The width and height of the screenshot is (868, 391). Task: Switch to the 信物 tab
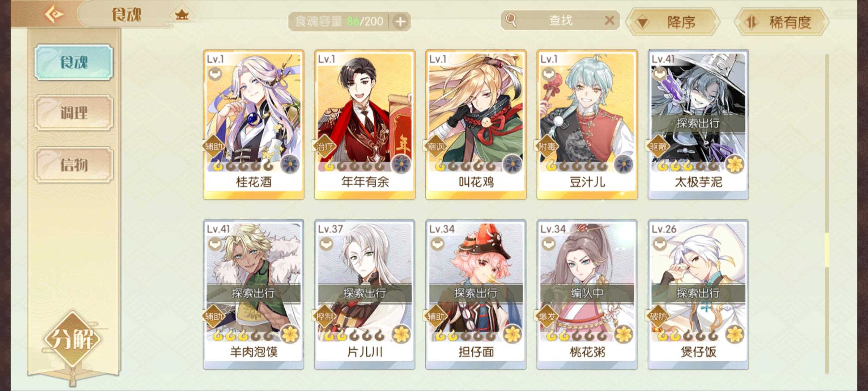tap(74, 165)
